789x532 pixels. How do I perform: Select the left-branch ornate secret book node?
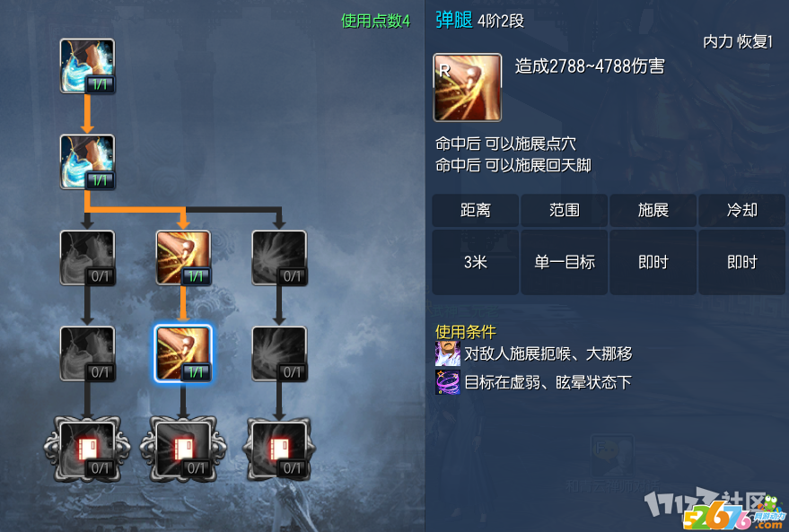(x=87, y=449)
